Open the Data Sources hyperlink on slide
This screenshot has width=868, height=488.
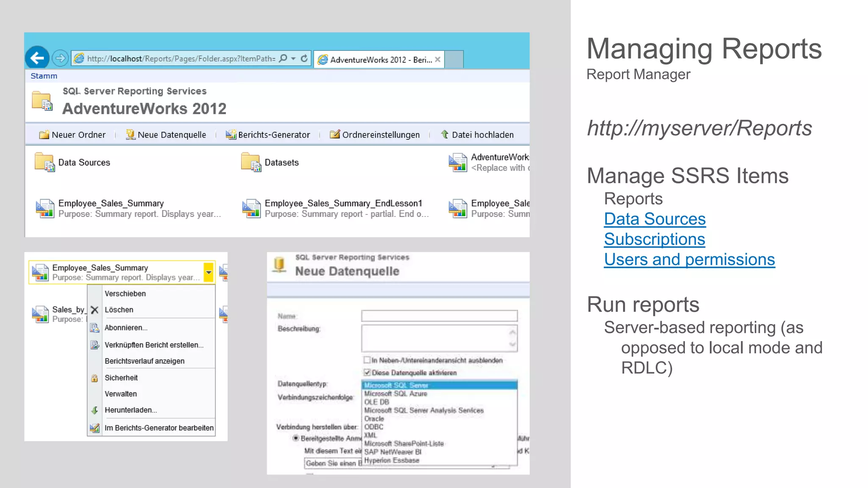[655, 219]
